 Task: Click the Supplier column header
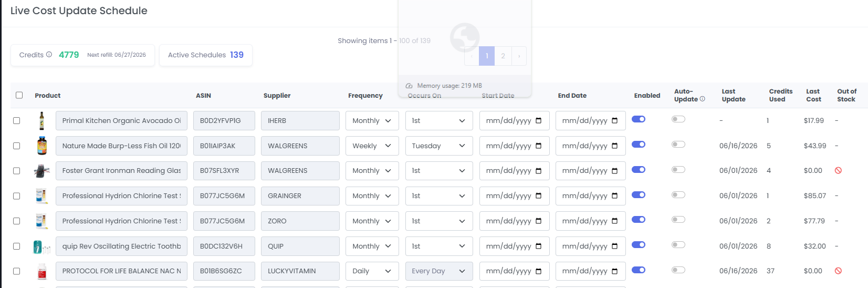pyautogui.click(x=277, y=95)
